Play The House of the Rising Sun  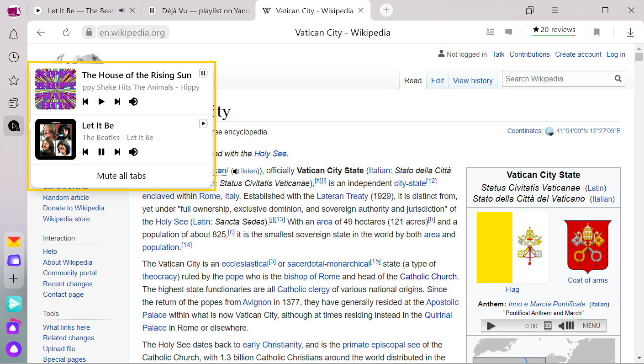pos(101,102)
